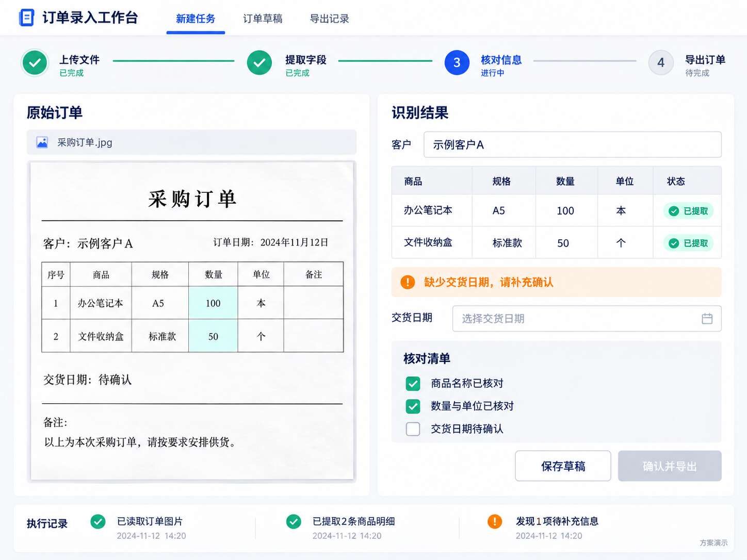Click the orange warning icon for 缺少交货日期
The width and height of the screenshot is (747, 560).
pyautogui.click(x=408, y=282)
